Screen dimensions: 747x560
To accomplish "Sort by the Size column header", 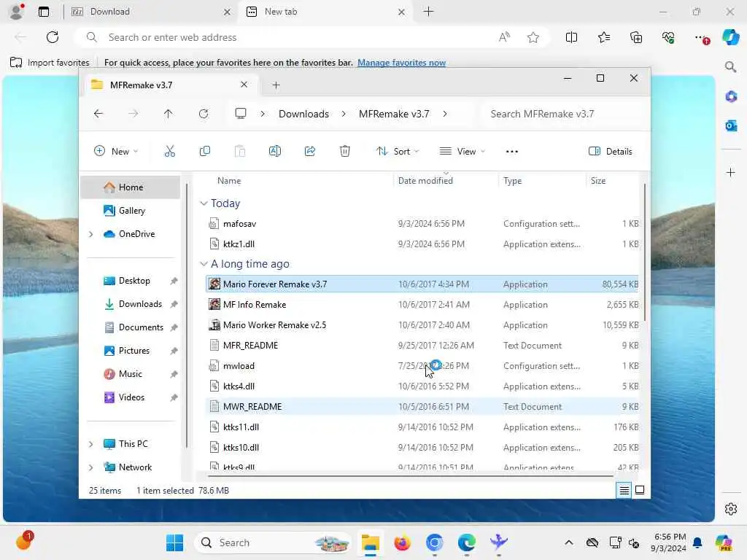I will pos(598,181).
